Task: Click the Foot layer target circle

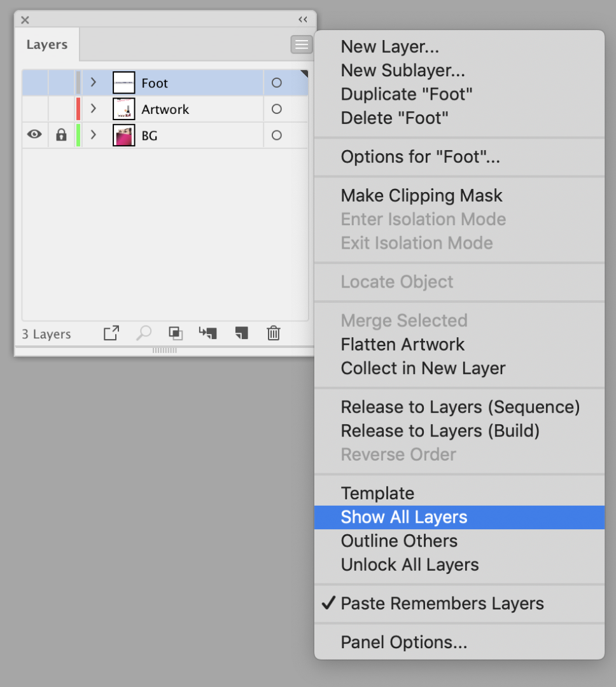Action: (276, 83)
